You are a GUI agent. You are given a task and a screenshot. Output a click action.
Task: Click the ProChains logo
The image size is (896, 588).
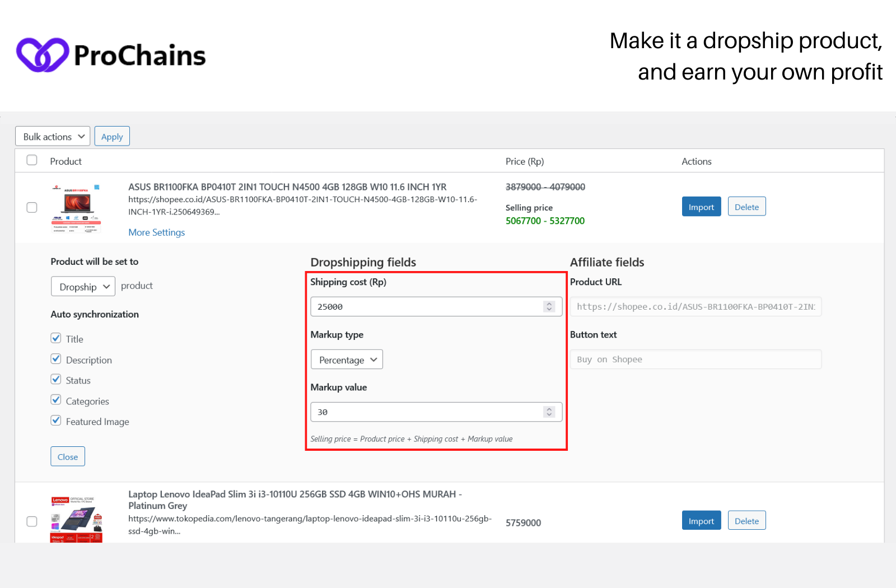pyautogui.click(x=111, y=55)
